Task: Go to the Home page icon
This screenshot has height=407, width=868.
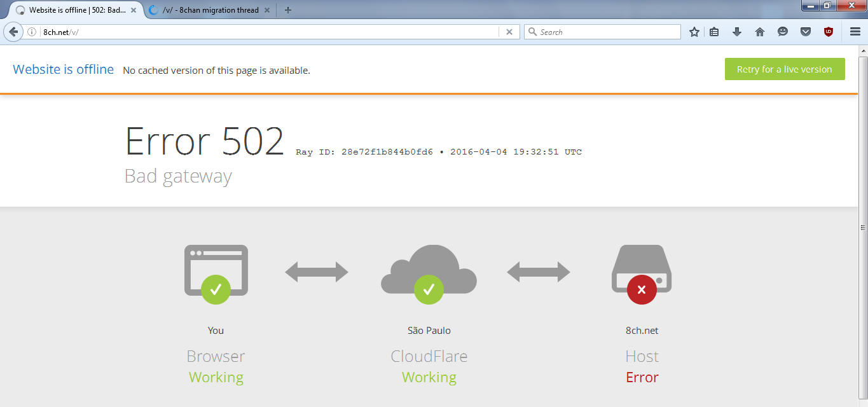Action: tap(760, 32)
